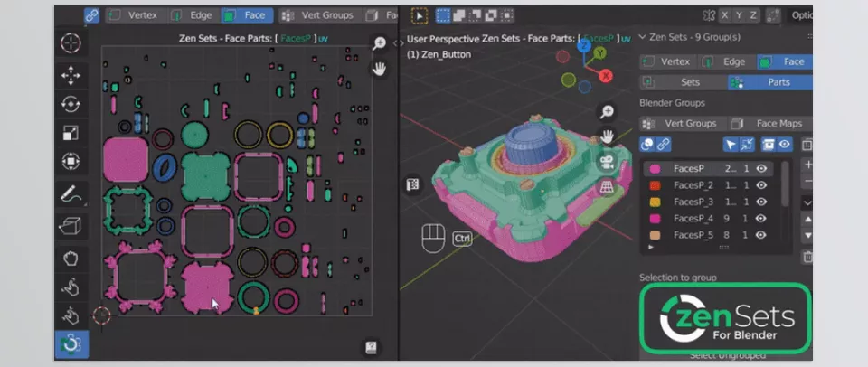Image resolution: width=868 pixels, height=367 pixels.
Task: Toggle the camera view icon in viewport
Action: pyautogui.click(x=608, y=162)
